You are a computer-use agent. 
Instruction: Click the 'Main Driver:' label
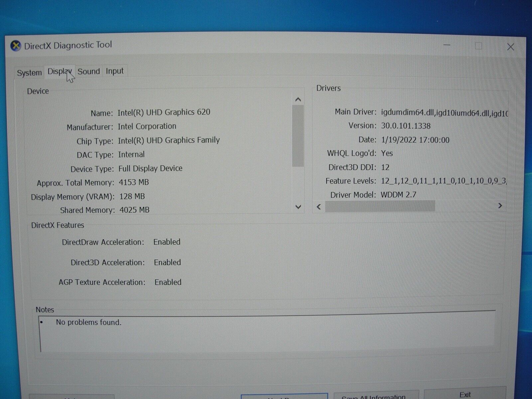pos(355,112)
